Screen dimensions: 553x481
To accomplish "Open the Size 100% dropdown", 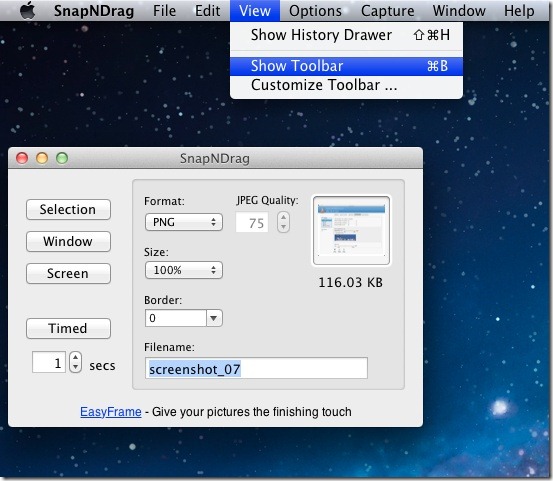I will pos(184,270).
